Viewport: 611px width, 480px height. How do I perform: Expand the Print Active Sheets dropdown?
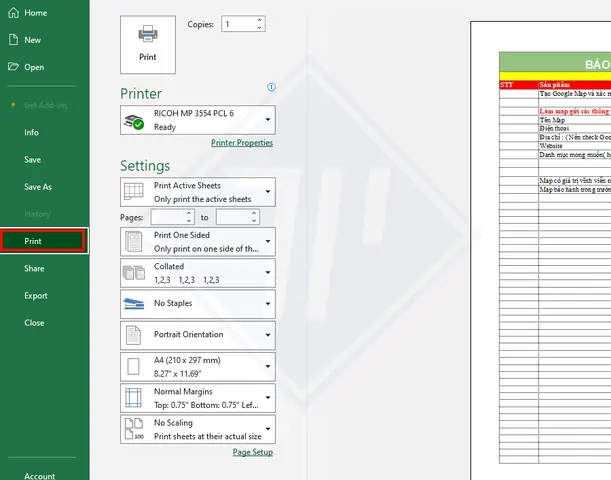[198, 192]
